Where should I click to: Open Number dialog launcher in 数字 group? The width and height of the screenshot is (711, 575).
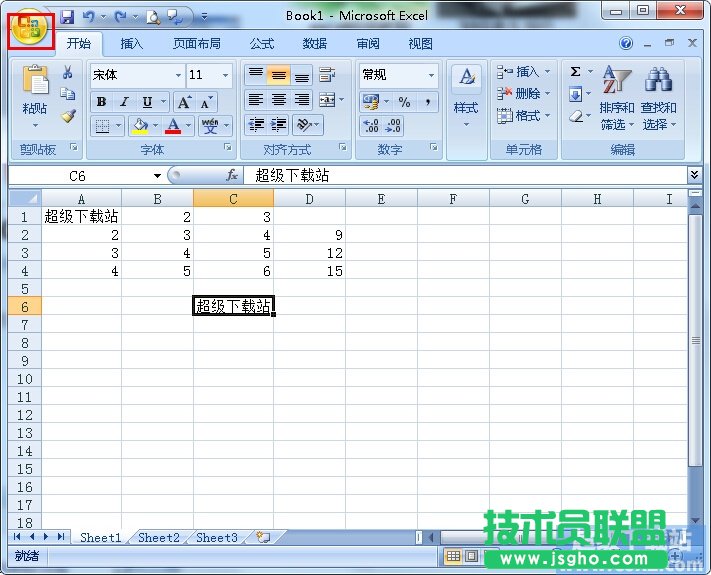click(434, 147)
